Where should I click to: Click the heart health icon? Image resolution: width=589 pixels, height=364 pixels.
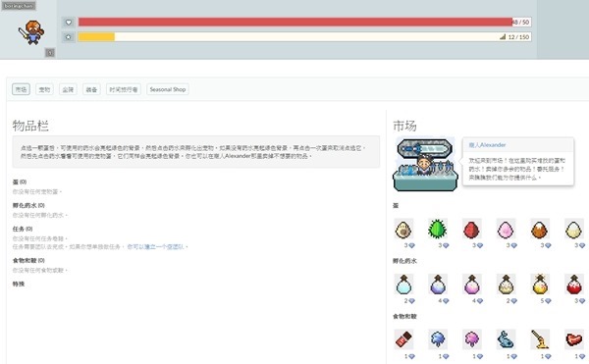click(69, 23)
